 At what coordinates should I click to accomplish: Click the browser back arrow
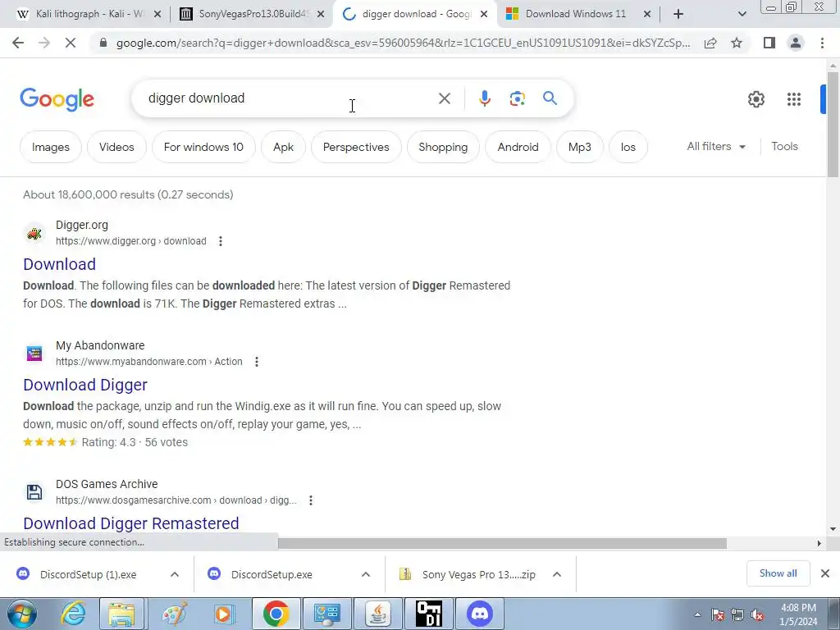[x=18, y=43]
